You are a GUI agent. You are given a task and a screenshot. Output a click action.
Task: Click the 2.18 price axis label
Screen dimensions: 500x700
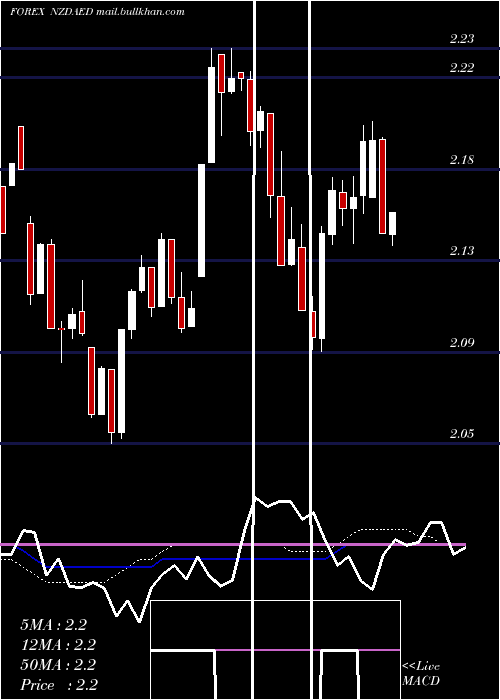pos(462,159)
